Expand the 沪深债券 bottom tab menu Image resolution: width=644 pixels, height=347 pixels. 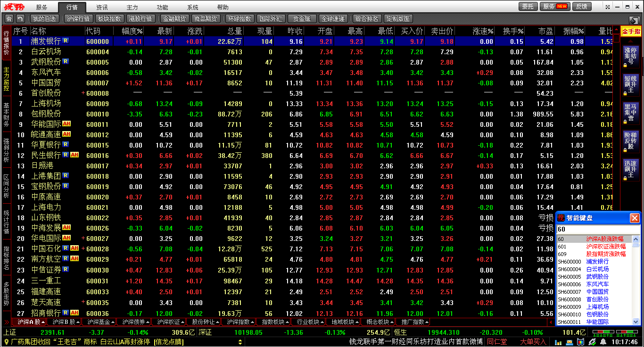click(x=149, y=322)
